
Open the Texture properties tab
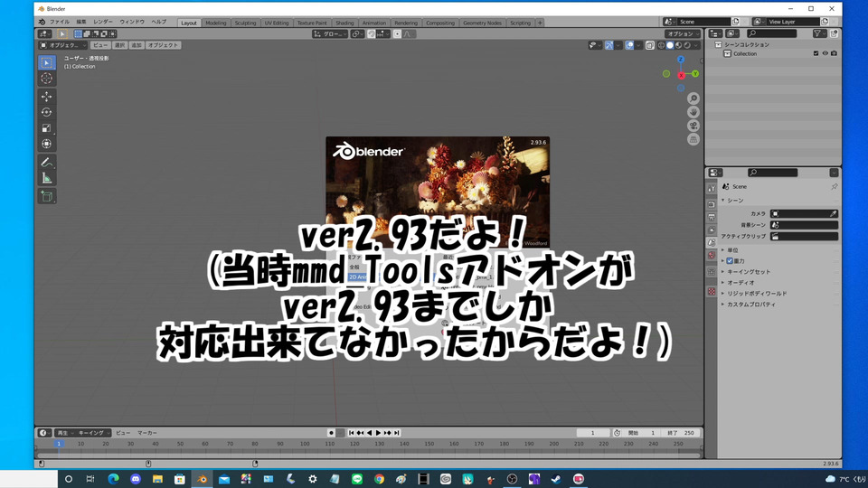(x=712, y=292)
